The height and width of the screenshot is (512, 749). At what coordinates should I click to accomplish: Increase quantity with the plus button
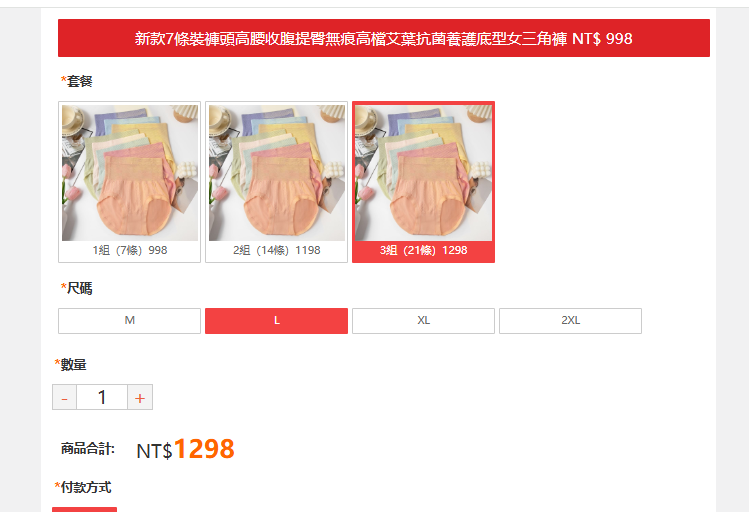[140, 397]
